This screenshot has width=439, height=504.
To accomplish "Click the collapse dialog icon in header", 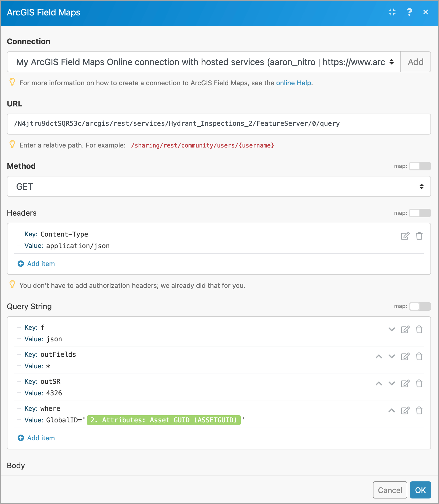I will click(x=392, y=12).
